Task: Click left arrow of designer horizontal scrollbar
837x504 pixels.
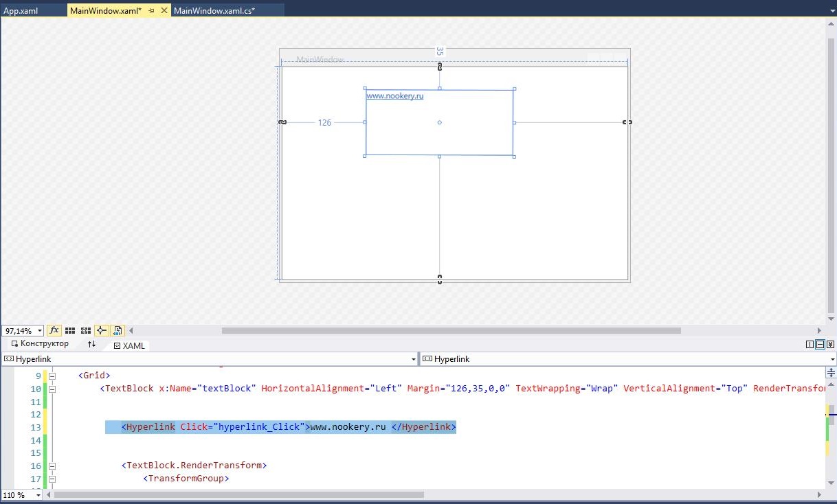Action: [131, 330]
